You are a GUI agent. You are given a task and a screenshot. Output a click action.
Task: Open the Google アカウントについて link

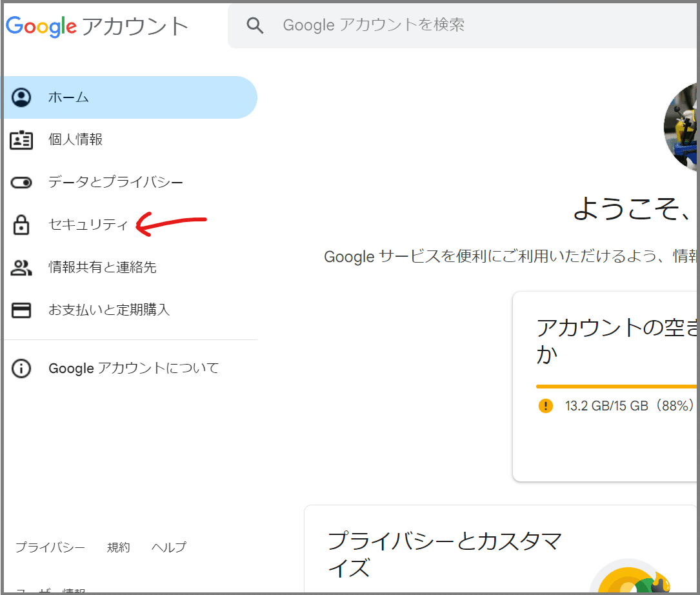pyautogui.click(x=130, y=368)
